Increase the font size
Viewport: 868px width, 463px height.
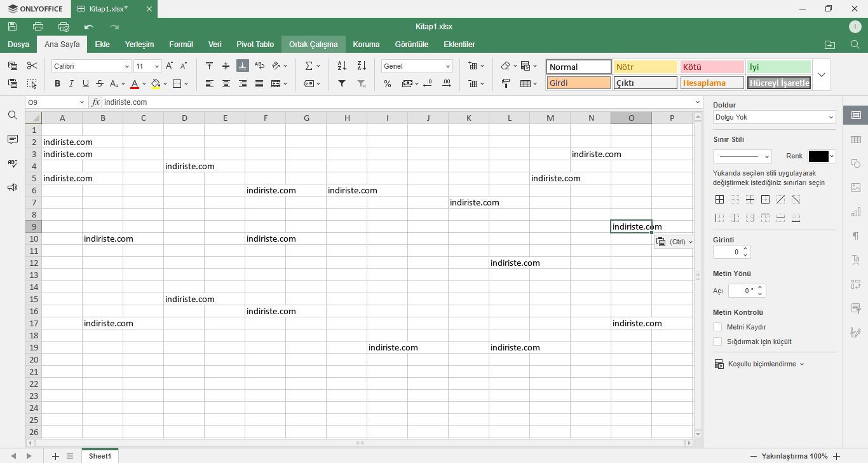(x=170, y=66)
